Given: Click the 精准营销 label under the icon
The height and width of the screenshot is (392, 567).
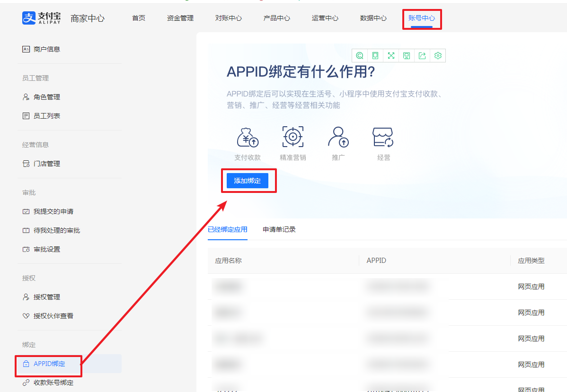Looking at the screenshot, I should [x=293, y=157].
